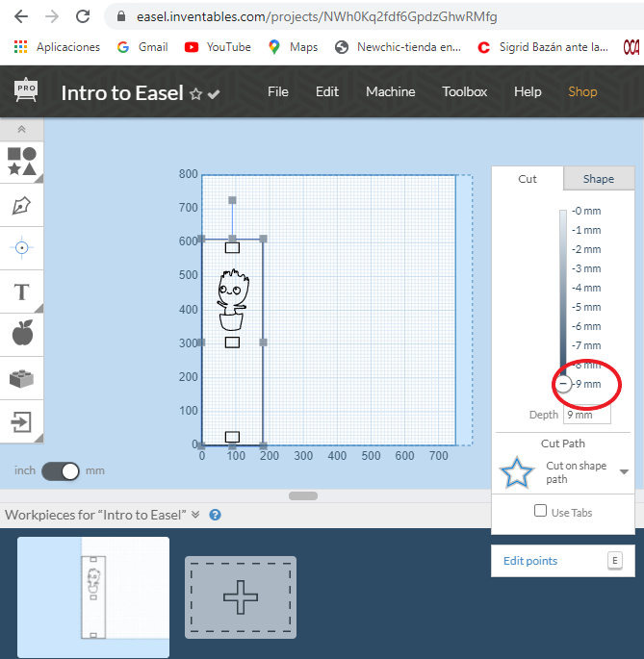Image resolution: width=644 pixels, height=659 pixels.
Task: Open the workpieces help question icon
Action: pos(215,515)
